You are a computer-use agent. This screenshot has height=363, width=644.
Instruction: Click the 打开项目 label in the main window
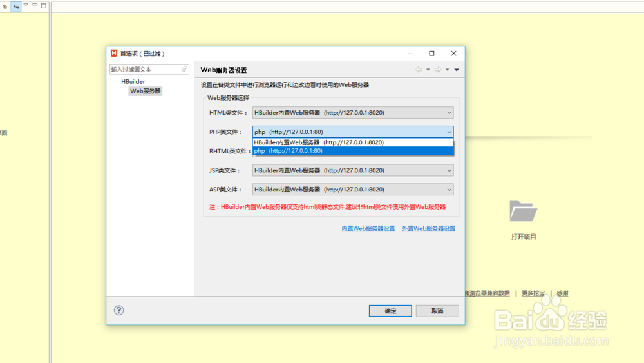pyautogui.click(x=524, y=237)
